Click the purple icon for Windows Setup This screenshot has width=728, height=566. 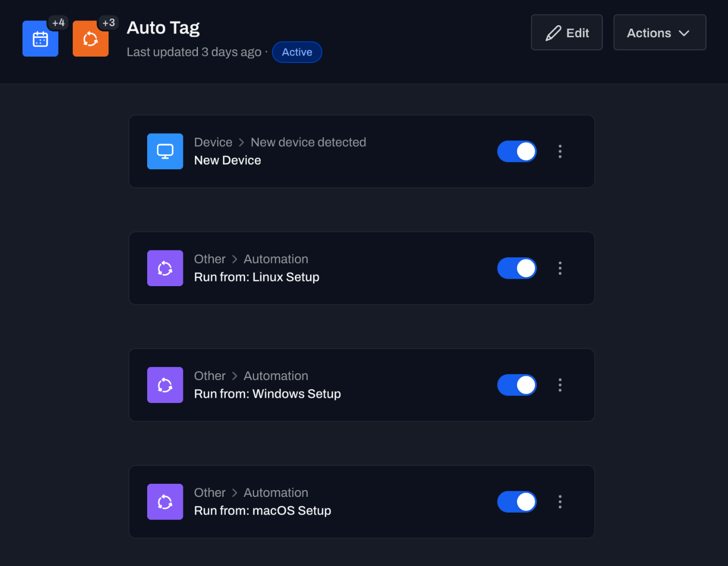click(x=165, y=385)
